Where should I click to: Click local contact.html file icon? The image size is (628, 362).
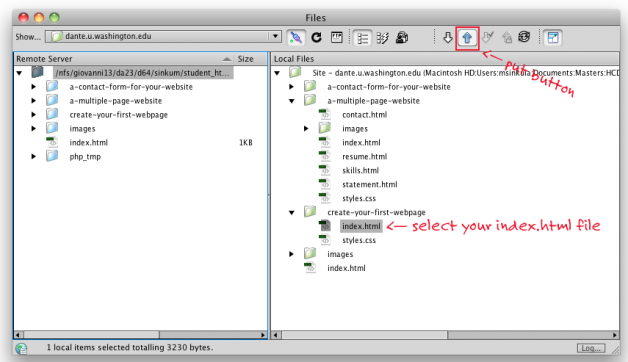coord(324,115)
